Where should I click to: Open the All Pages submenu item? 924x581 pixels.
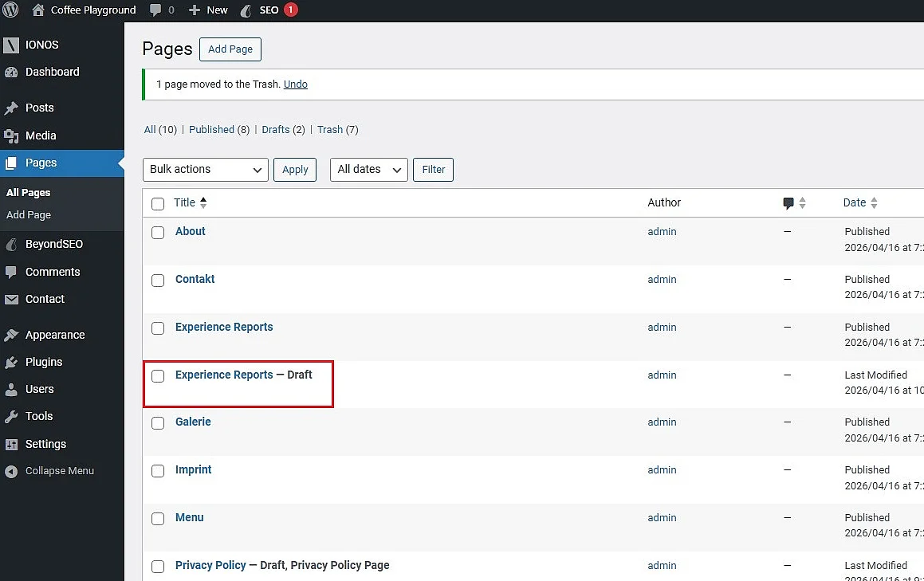28,193
